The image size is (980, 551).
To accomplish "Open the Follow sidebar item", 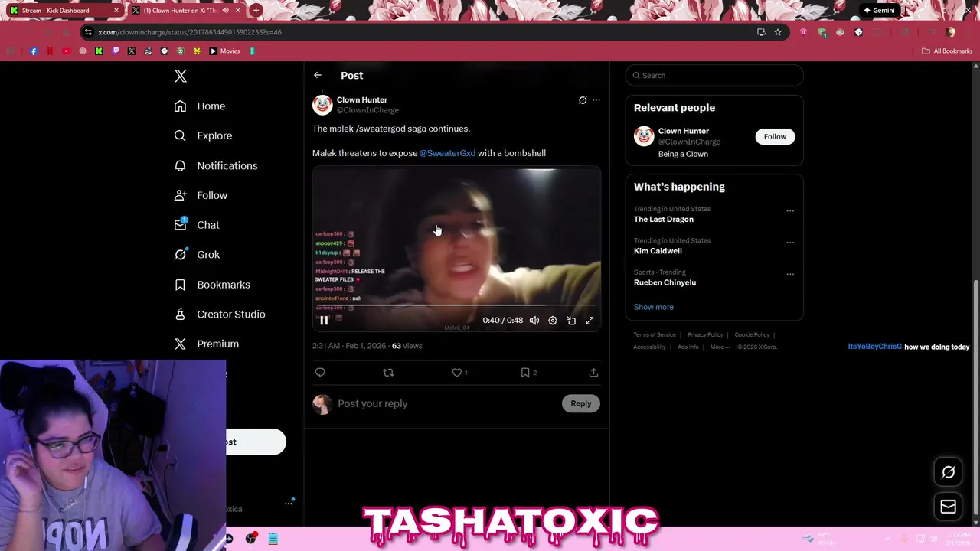I will [x=201, y=195].
